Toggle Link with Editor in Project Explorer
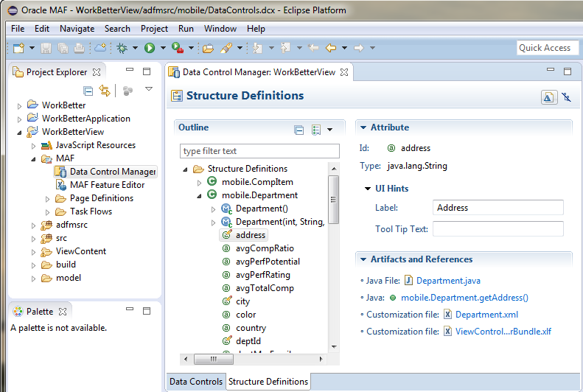Image resolution: width=583 pixels, height=392 pixels. [105, 91]
